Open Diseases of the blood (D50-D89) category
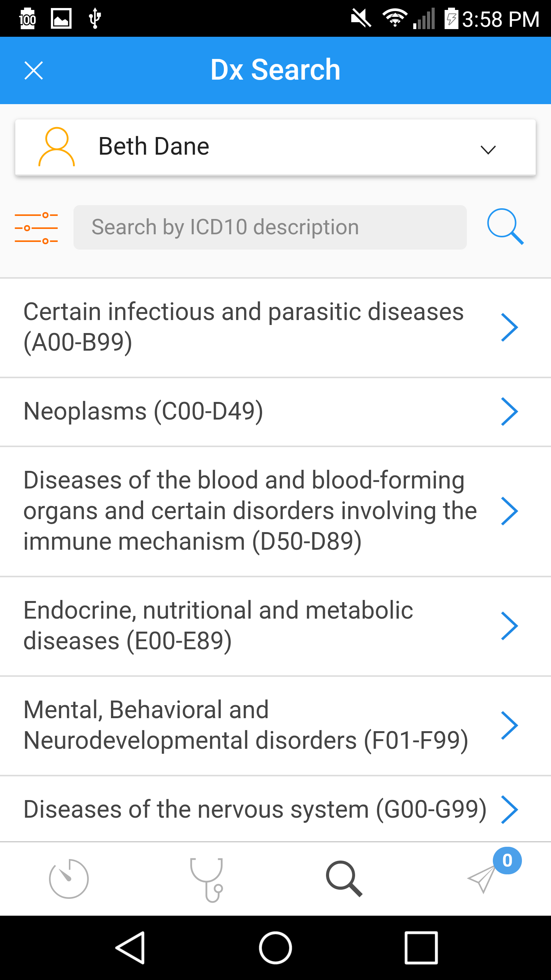Image resolution: width=551 pixels, height=980 pixels. point(275,511)
